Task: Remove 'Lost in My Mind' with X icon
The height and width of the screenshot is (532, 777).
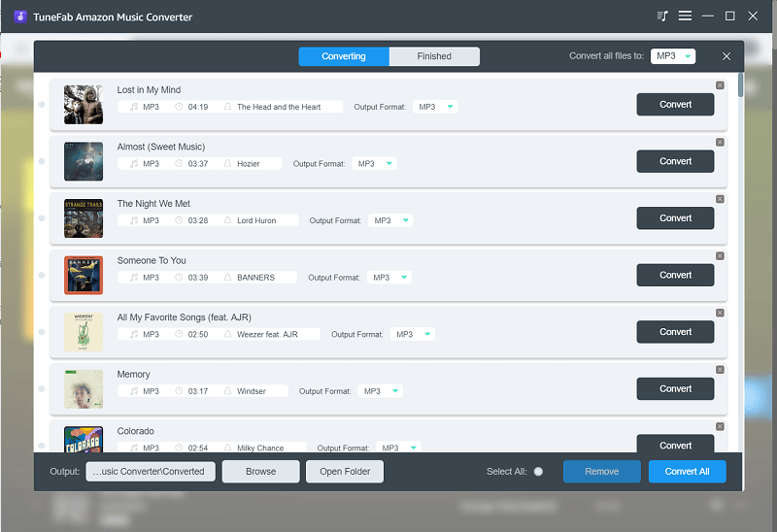Action: pos(720,85)
